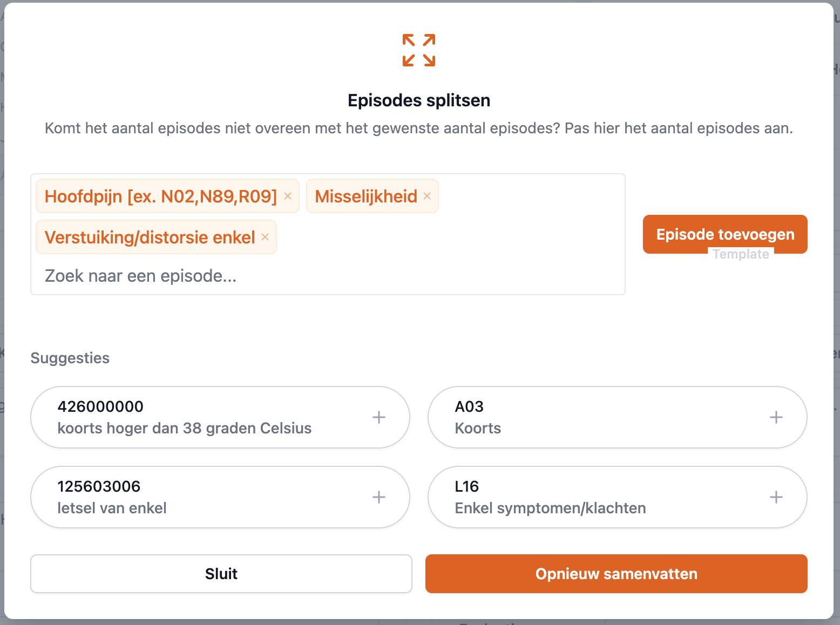Click the split arrows icon above the title
840x625 pixels.
click(x=419, y=50)
